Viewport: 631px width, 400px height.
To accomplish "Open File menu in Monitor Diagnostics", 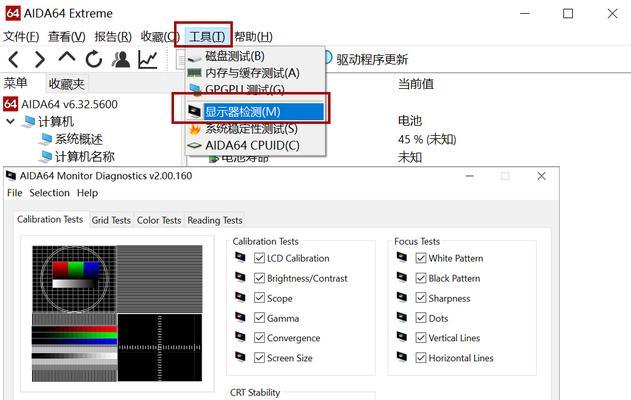I will point(14,193).
